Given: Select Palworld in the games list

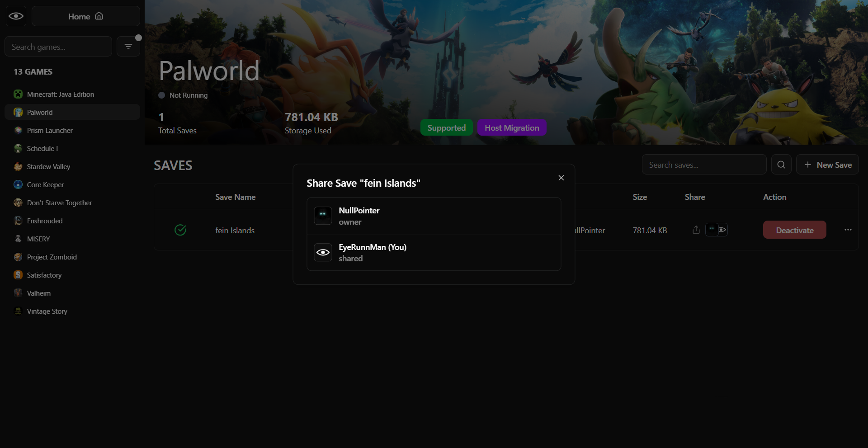Looking at the screenshot, I should (72, 112).
